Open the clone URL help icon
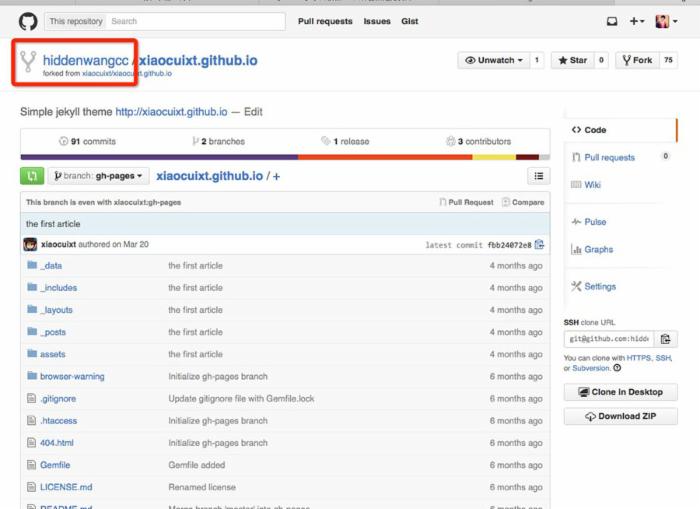This screenshot has width=700, height=509. click(617, 368)
